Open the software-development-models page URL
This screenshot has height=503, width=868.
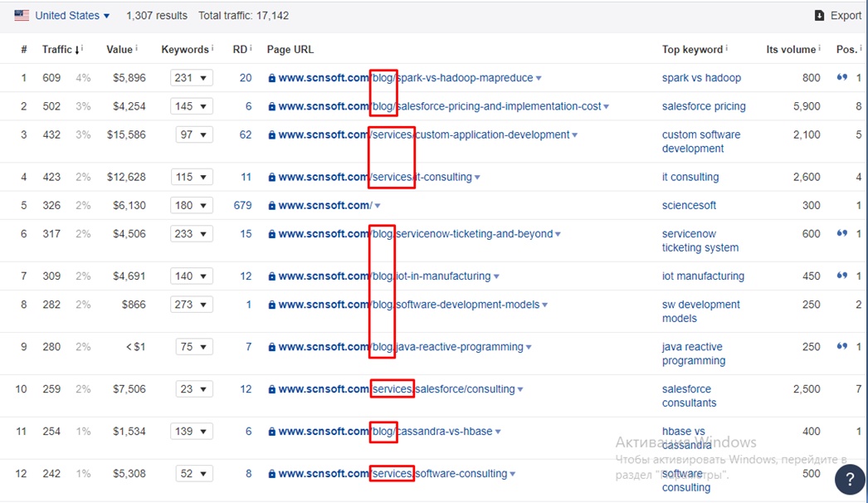click(x=409, y=305)
